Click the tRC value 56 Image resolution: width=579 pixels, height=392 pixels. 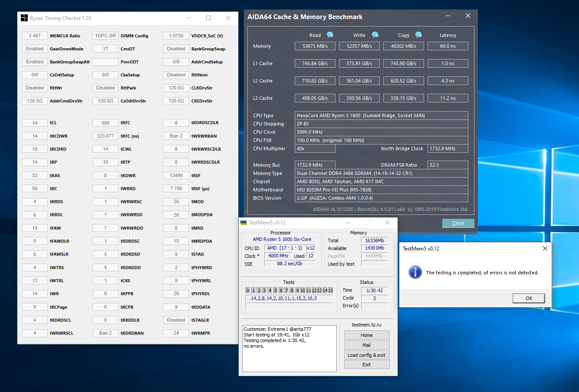coord(35,188)
